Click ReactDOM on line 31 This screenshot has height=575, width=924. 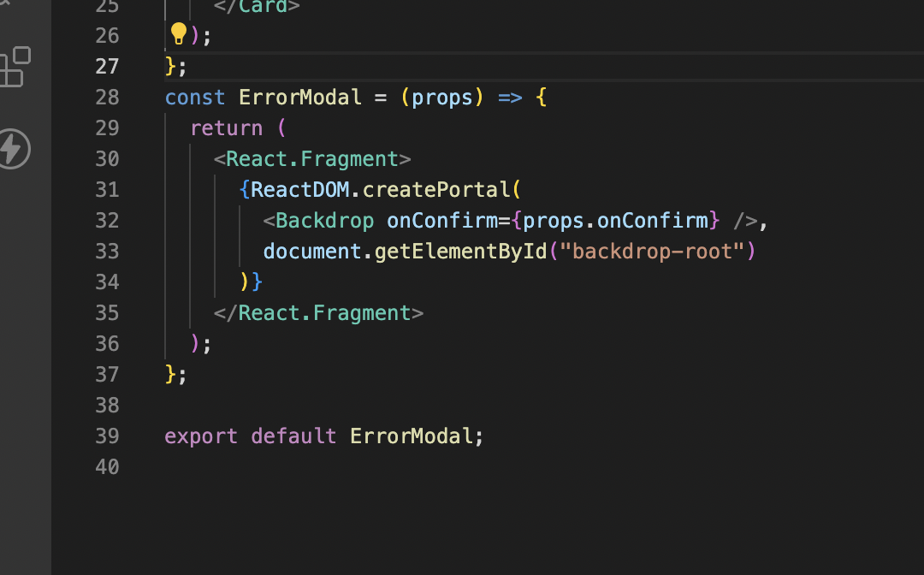[300, 190]
